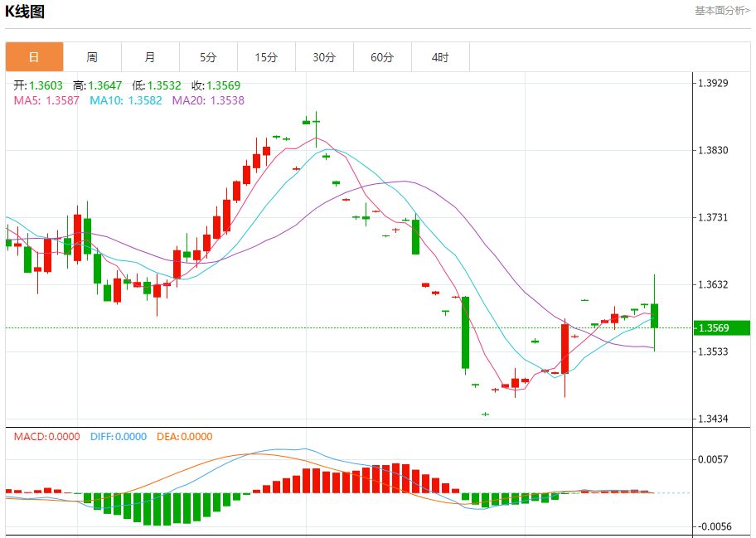Switch to the 周 weekly tab

(x=92, y=57)
